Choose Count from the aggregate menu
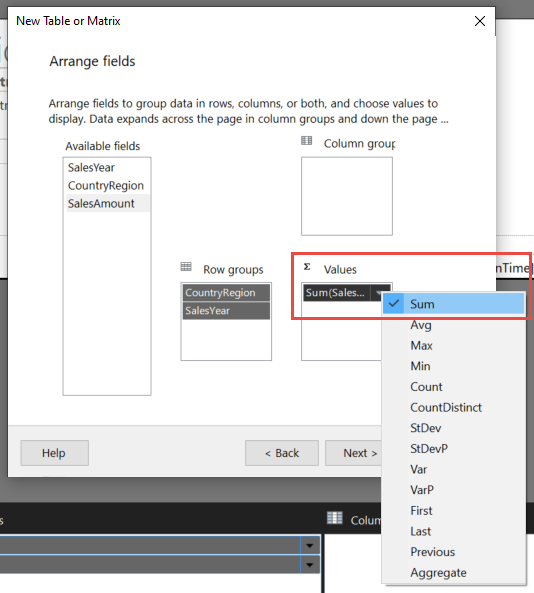The width and height of the screenshot is (534, 593). tap(453, 387)
